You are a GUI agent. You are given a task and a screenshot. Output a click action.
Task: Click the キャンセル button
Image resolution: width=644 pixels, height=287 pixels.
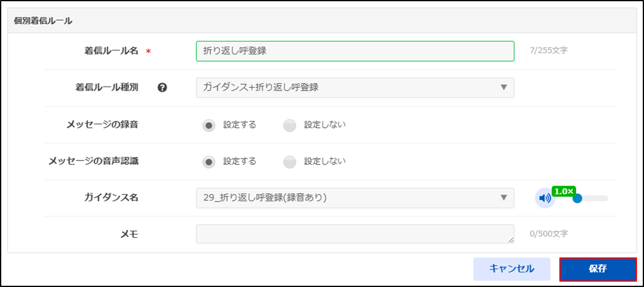pyautogui.click(x=512, y=269)
